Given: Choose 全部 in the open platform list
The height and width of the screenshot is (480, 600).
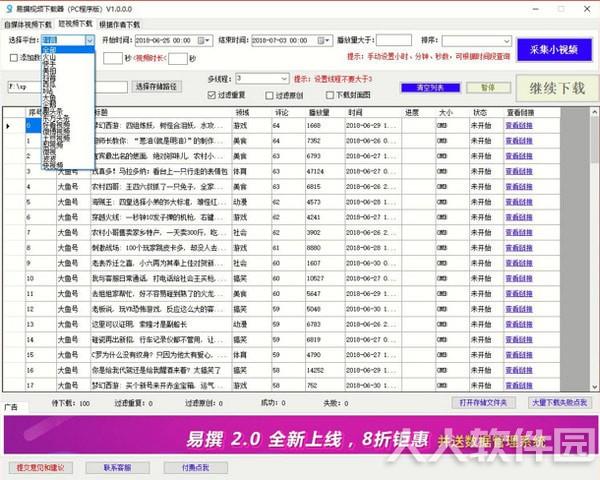Looking at the screenshot, I should coord(68,50).
